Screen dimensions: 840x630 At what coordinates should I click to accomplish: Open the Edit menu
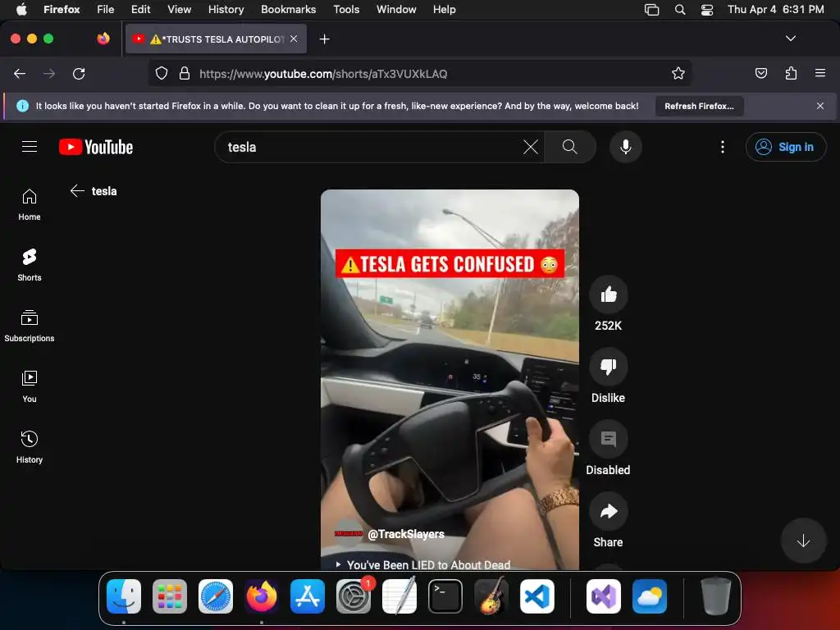[140, 9]
